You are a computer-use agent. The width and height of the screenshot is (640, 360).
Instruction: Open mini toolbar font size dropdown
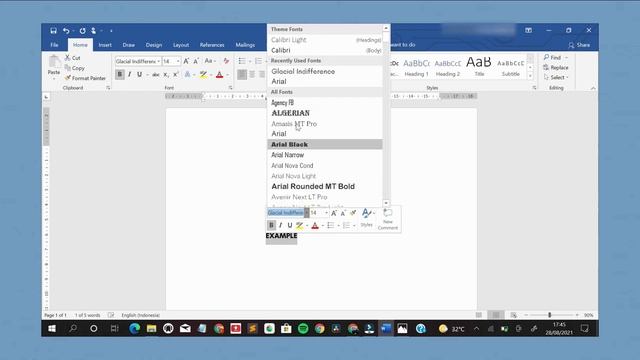[x=326, y=213]
